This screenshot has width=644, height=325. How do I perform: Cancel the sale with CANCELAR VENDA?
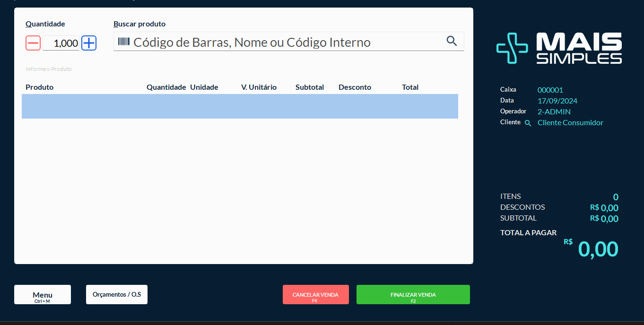pos(315,294)
